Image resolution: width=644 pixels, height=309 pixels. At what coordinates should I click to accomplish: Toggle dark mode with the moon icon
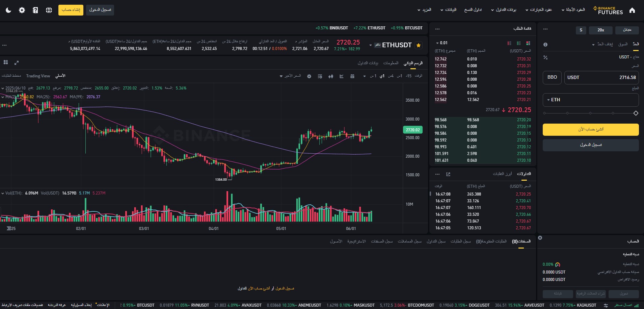pyautogui.click(x=8, y=10)
